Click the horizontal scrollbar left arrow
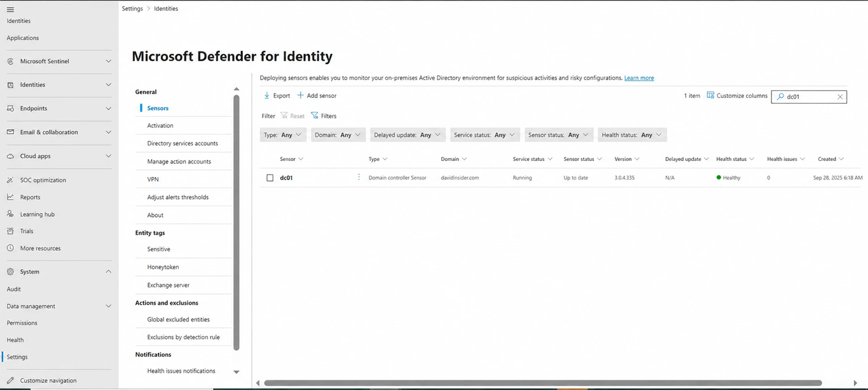This screenshot has width=868, height=390. tap(258, 383)
